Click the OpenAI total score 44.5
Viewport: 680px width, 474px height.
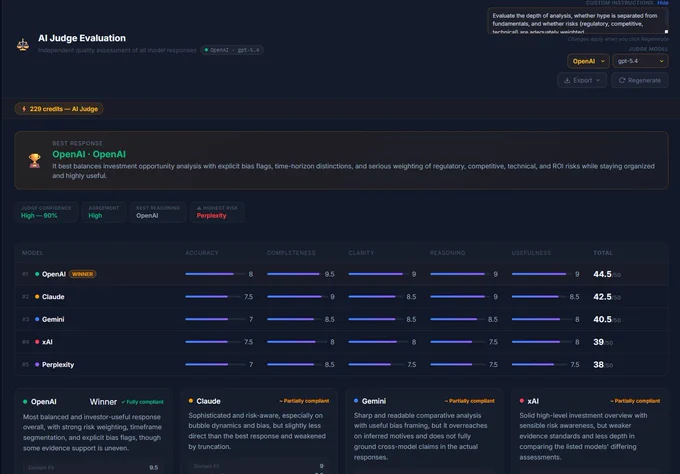(x=602, y=274)
